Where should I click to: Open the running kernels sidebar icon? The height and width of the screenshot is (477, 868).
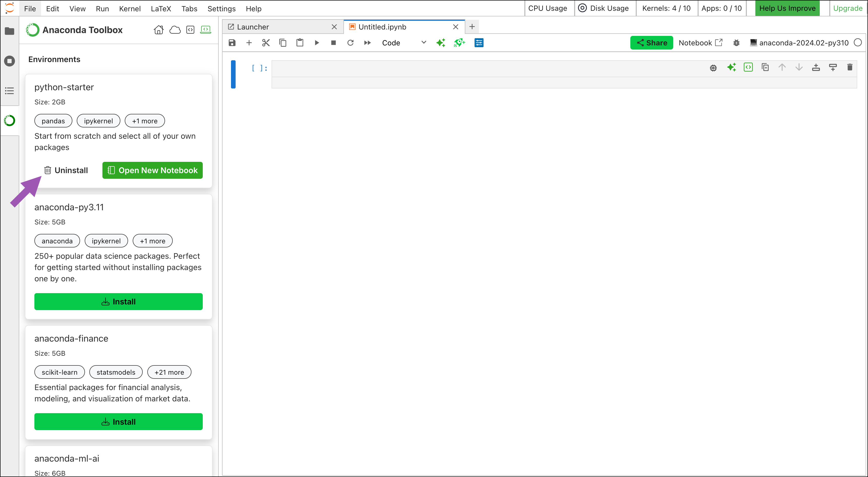click(x=9, y=61)
